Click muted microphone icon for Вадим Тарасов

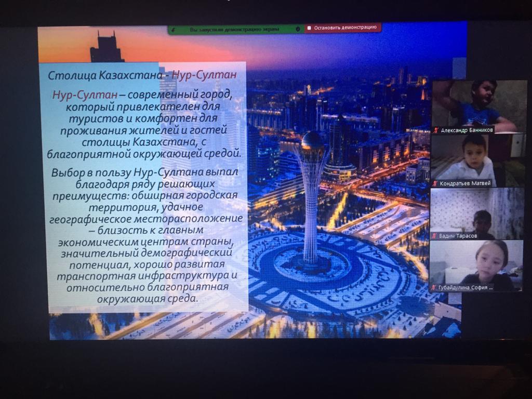434,236
